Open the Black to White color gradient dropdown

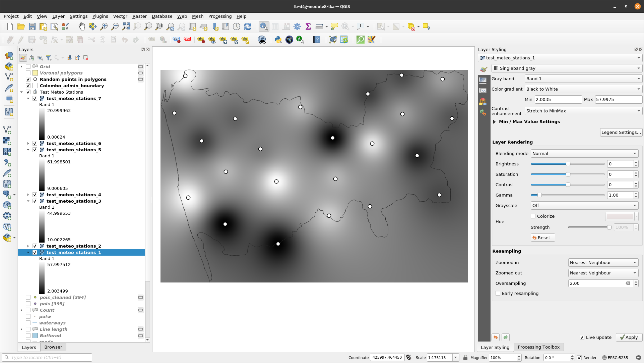[x=583, y=89]
